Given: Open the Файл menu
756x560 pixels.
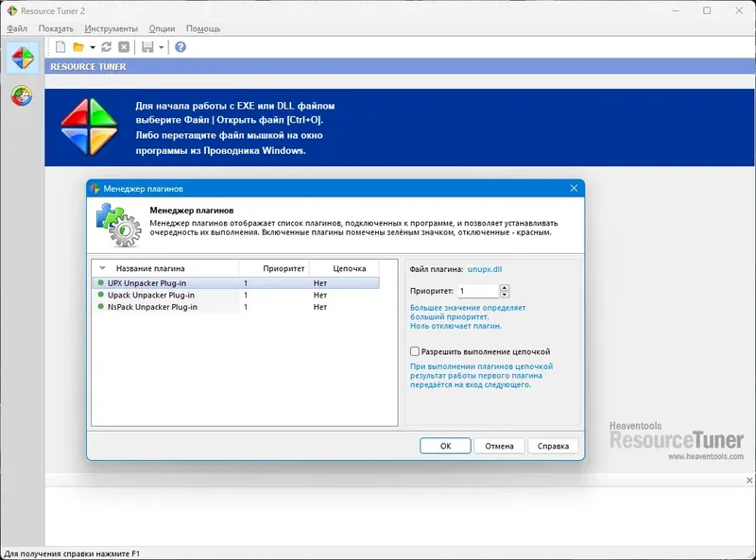Looking at the screenshot, I should pyautogui.click(x=17, y=28).
